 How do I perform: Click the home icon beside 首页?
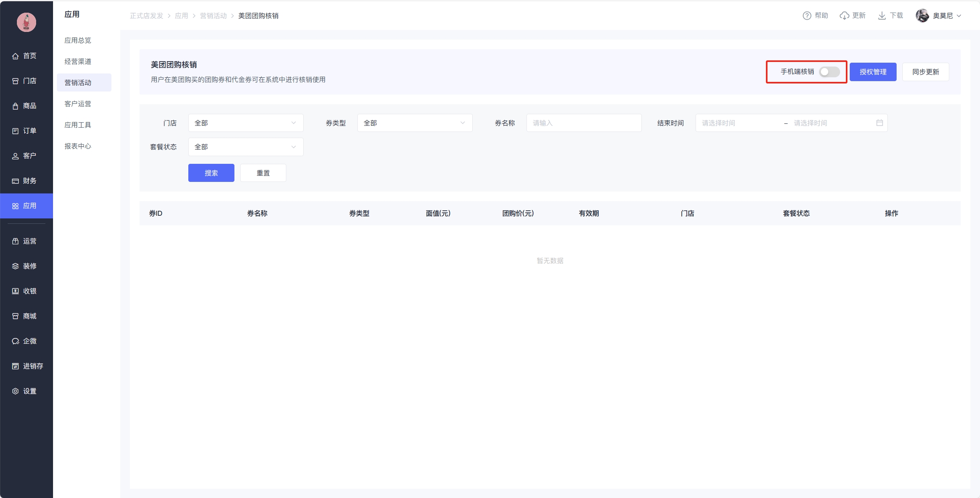(x=15, y=56)
